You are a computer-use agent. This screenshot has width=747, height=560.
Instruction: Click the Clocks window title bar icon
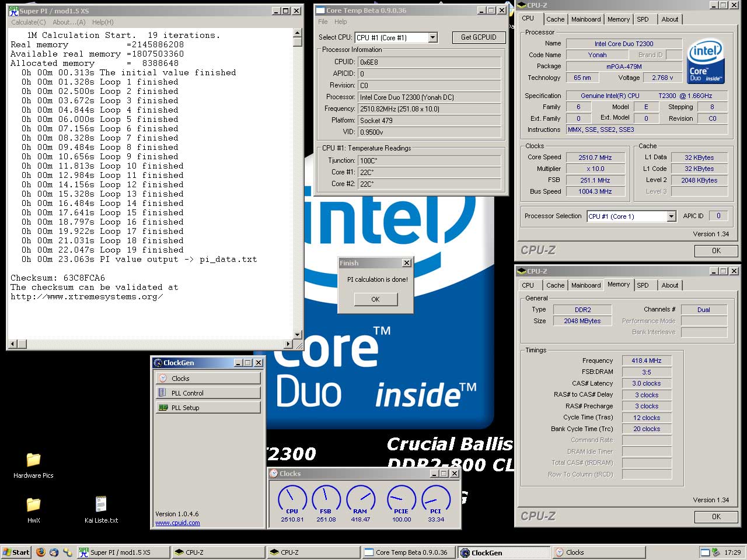[274, 474]
